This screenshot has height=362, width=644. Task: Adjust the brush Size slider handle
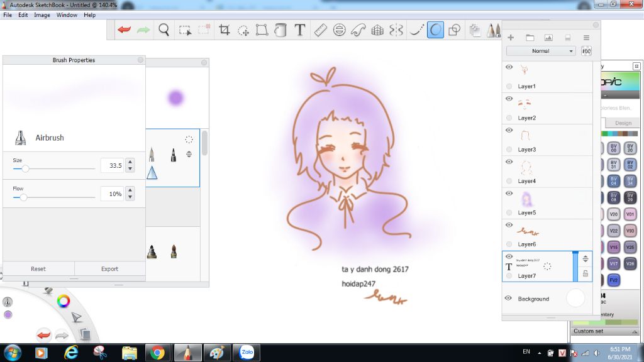pos(25,168)
